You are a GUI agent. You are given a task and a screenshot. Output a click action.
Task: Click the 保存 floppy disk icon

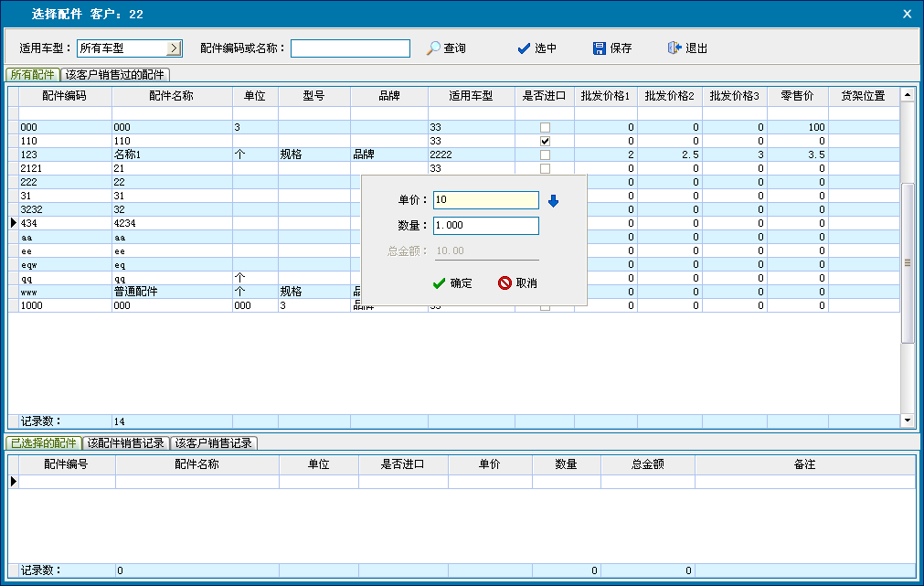pyautogui.click(x=600, y=48)
